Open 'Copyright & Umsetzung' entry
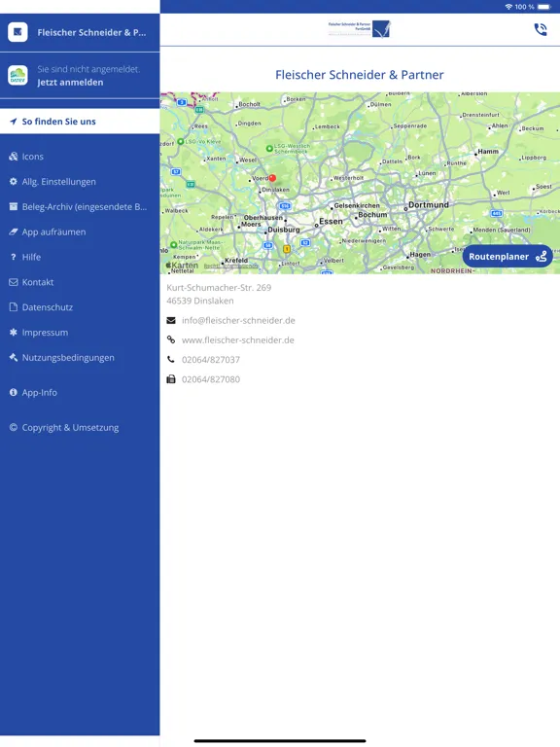The image size is (560, 747). (x=80, y=428)
